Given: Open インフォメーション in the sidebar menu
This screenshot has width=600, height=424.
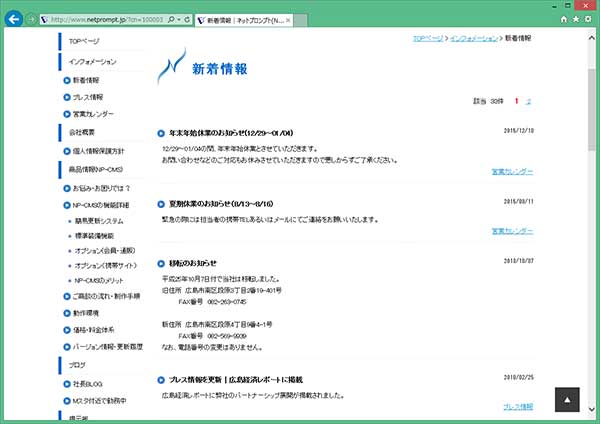Looking at the screenshot, I should click(92, 61).
